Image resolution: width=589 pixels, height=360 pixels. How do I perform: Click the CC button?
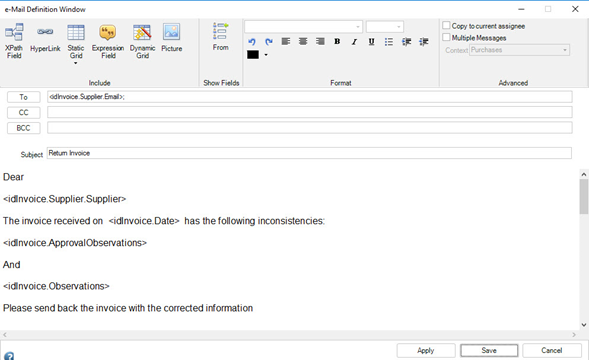click(23, 112)
